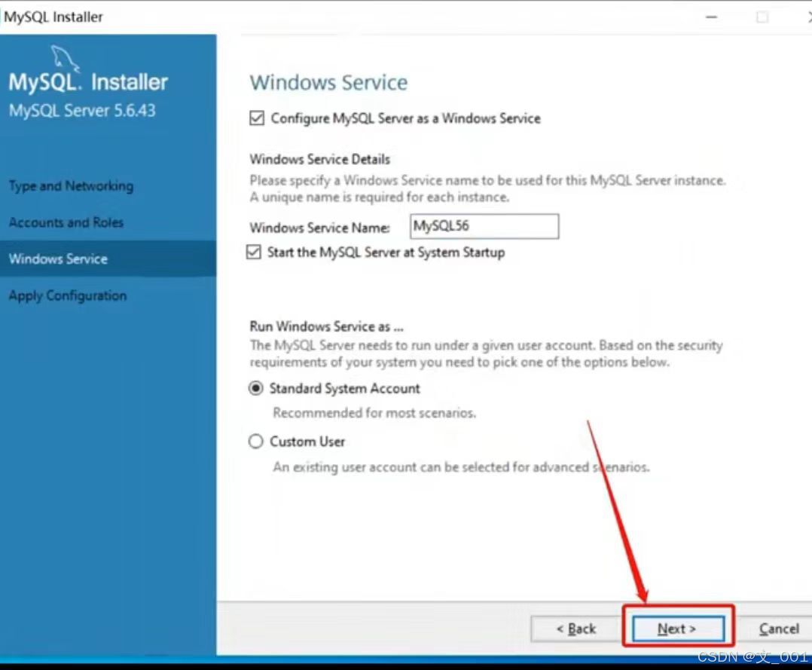Open Type and Networking step
The image size is (812, 670).
click(x=71, y=186)
